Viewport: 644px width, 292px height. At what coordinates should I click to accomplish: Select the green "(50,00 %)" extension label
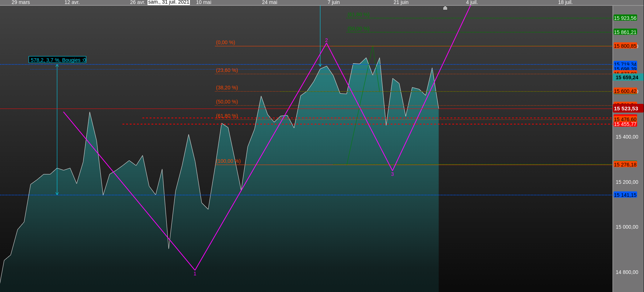tap(358, 29)
